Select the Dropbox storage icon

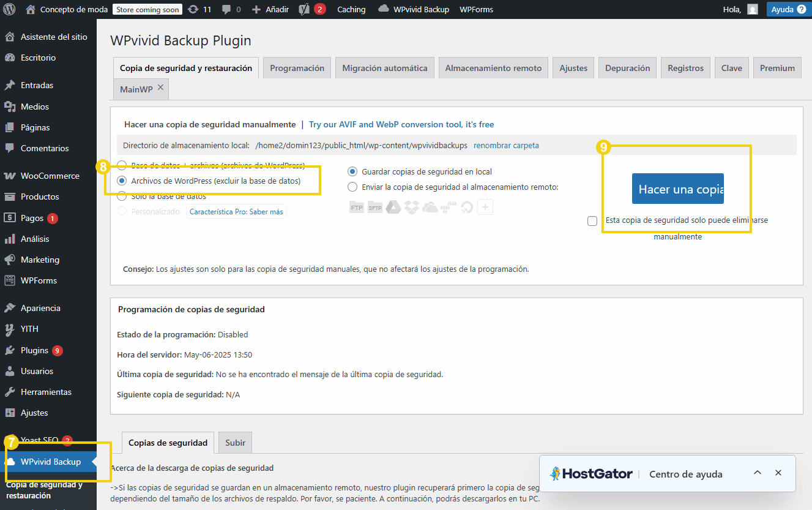click(412, 208)
